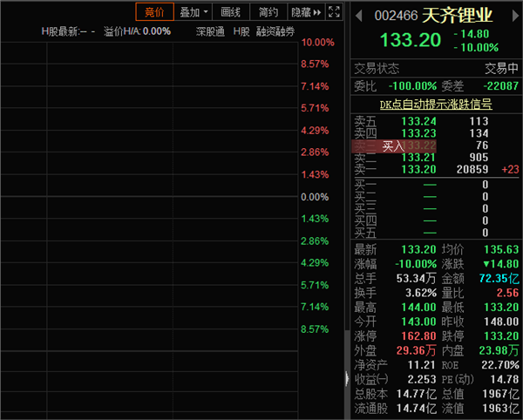The height and width of the screenshot is (420, 523).
Task: Click the 0.00% axis label
Action: pos(315,197)
